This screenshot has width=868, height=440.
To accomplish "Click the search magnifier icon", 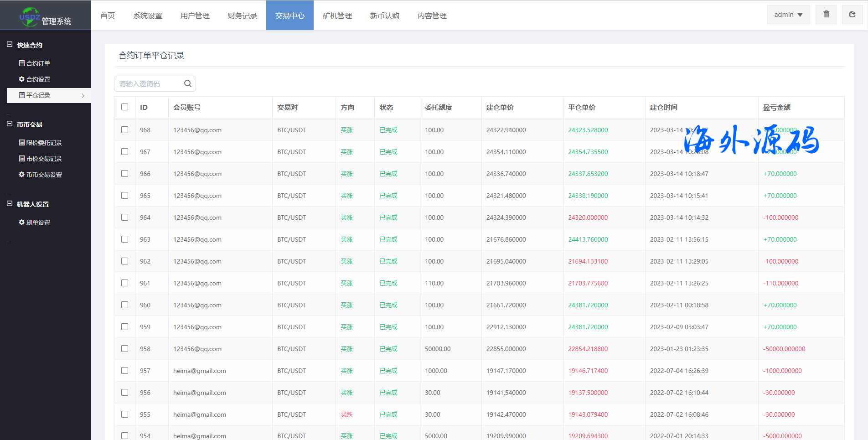I will pos(187,83).
